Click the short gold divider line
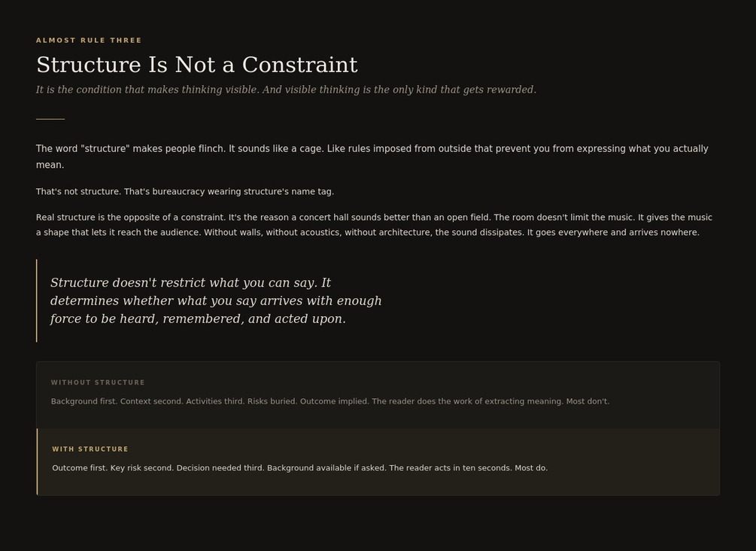 [50, 119]
